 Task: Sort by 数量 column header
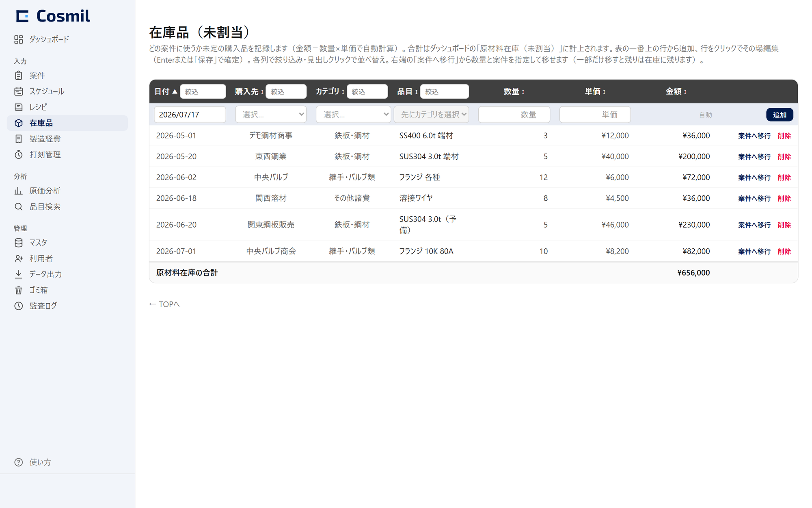point(514,91)
